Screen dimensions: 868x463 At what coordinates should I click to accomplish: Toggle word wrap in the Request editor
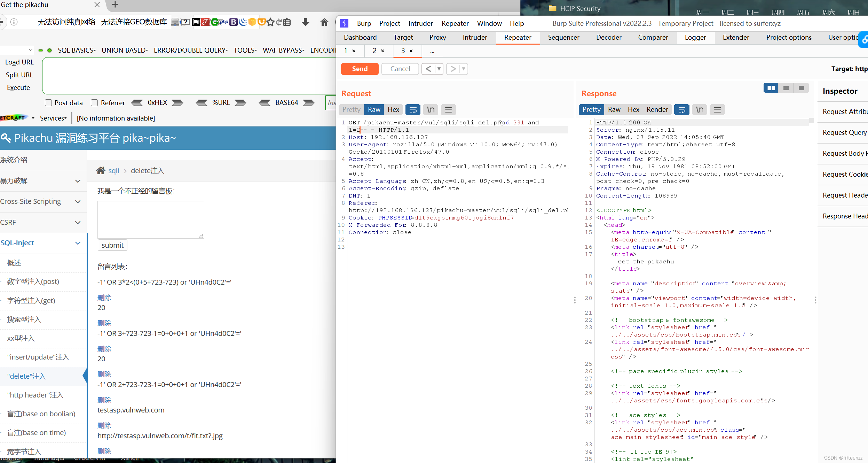[413, 110]
